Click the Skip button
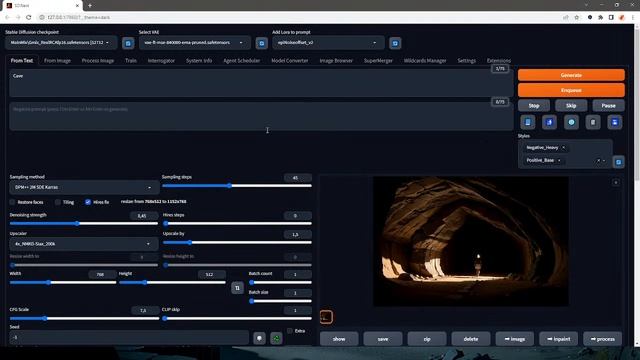Screen dimensions: 640x360 point(571,106)
